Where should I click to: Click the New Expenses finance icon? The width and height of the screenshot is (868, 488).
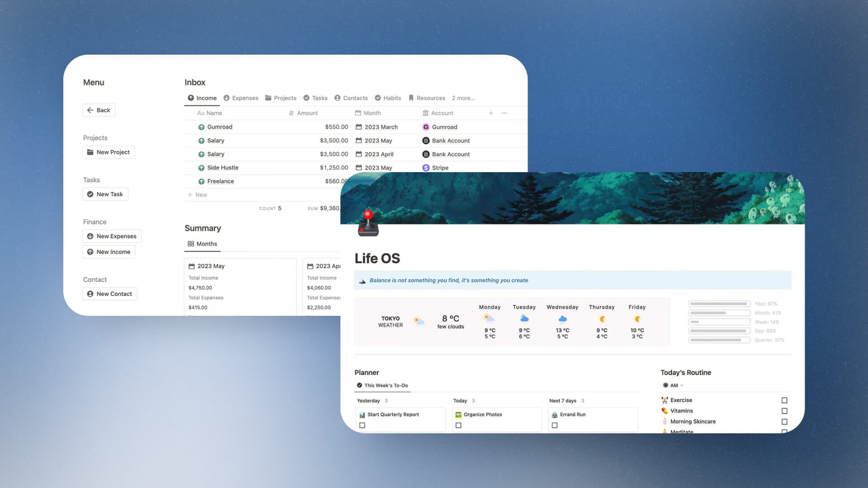click(90, 236)
